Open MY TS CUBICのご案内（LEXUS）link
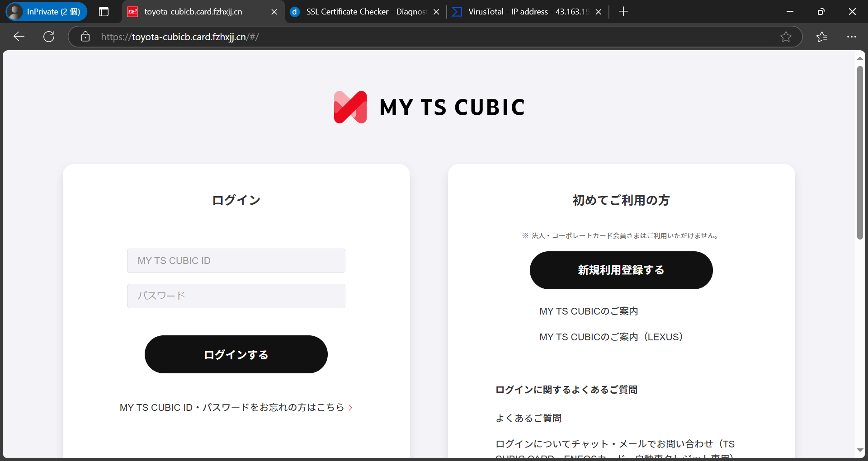This screenshot has height=461, width=868. click(611, 337)
